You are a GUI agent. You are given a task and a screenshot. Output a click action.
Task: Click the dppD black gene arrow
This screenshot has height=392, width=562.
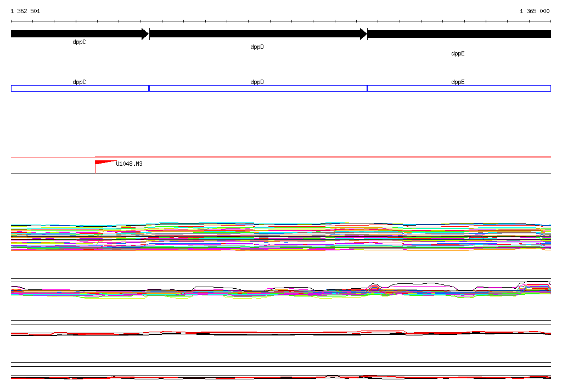coord(258,34)
